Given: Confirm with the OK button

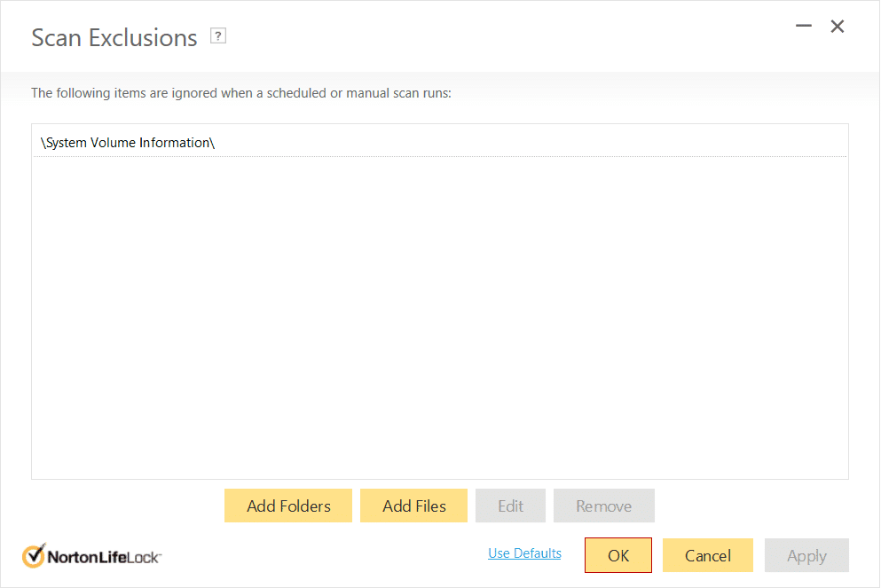Looking at the screenshot, I should (x=618, y=555).
